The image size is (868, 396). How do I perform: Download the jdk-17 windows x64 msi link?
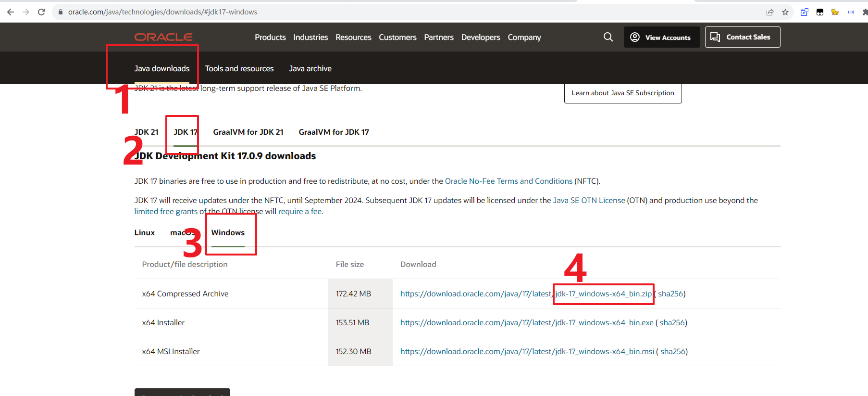(x=527, y=351)
